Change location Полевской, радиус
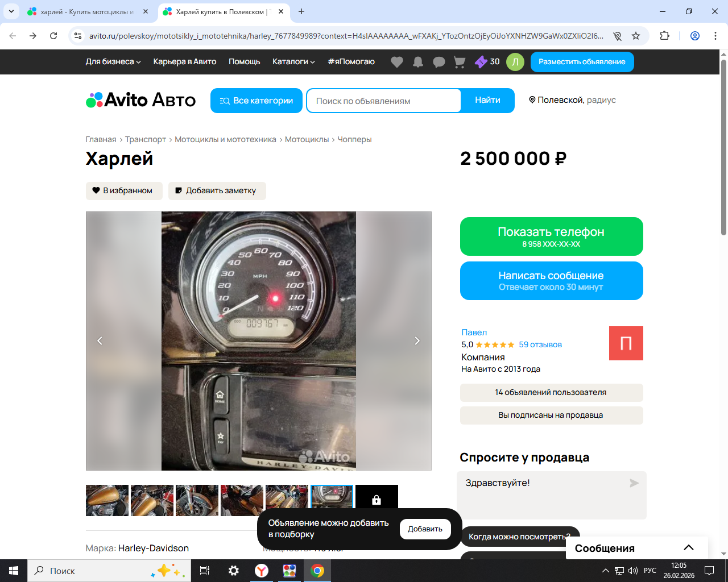Image resolution: width=728 pixels, height=582 pixels. (x=573, y=101)
